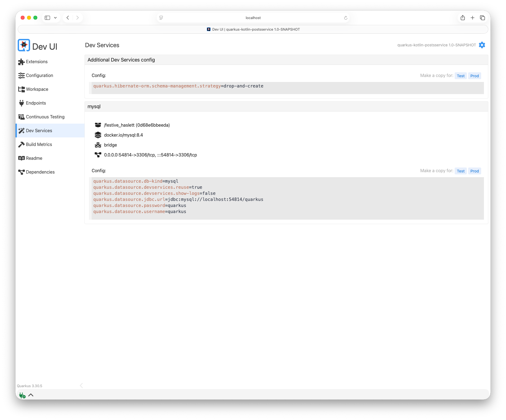Click the Safari share icon

[x=463, y=18]
